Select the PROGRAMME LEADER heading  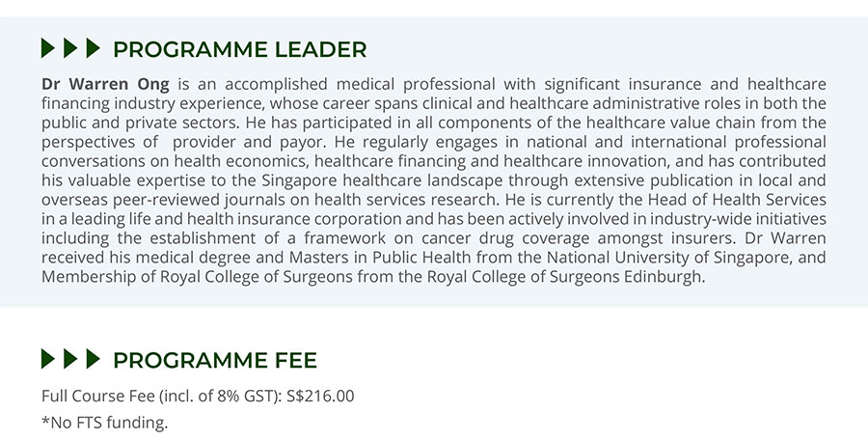point(240,49)
